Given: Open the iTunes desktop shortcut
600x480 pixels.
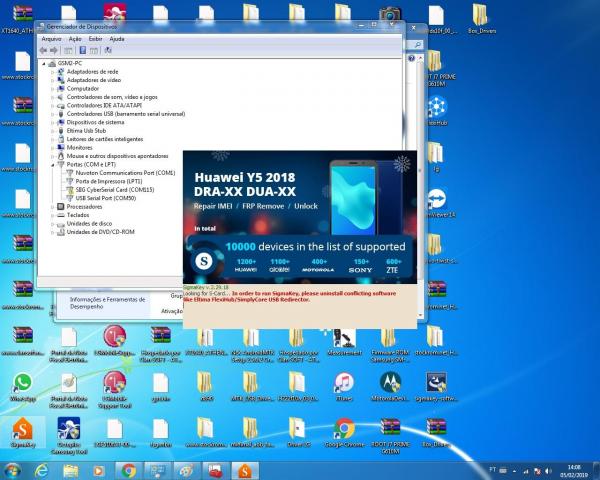Looking at the screenshot, I should (344, 387).
